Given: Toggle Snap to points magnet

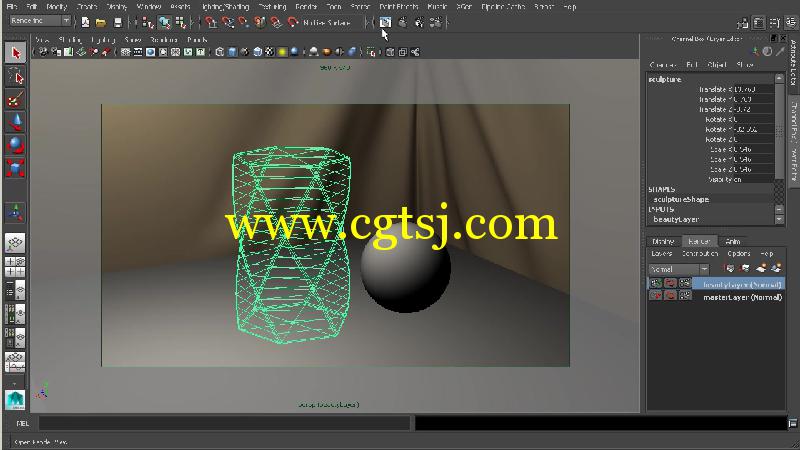Looking at the screenshot, I should click(x=244, y=22).
